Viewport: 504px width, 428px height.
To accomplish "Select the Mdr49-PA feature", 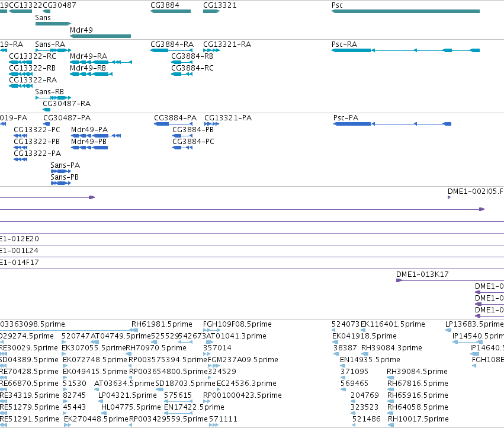I will [x=96, y=136].
